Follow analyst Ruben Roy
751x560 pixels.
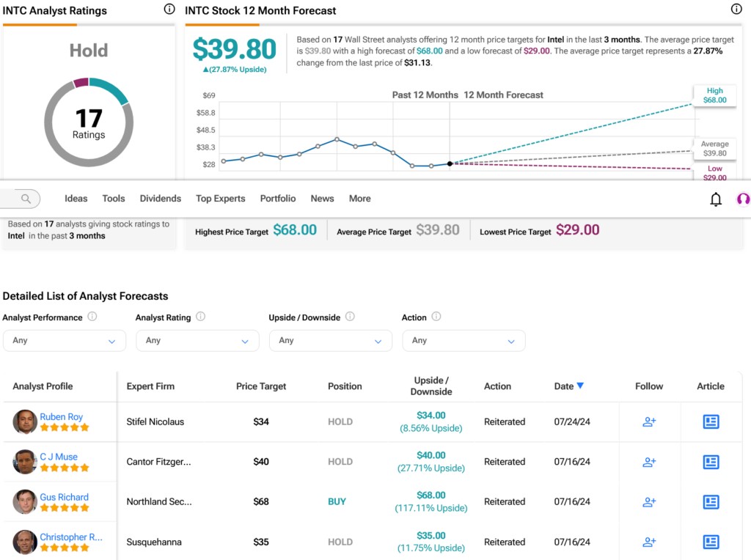click(x=649, y=421)
